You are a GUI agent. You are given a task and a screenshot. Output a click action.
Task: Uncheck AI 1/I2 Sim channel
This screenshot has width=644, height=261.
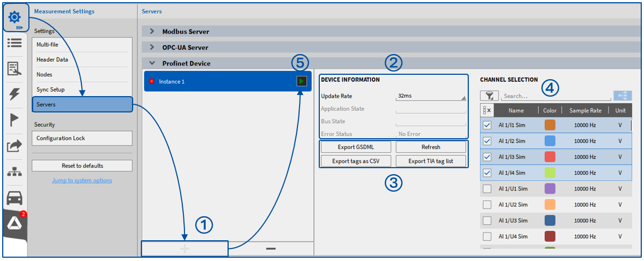point(487,141)
